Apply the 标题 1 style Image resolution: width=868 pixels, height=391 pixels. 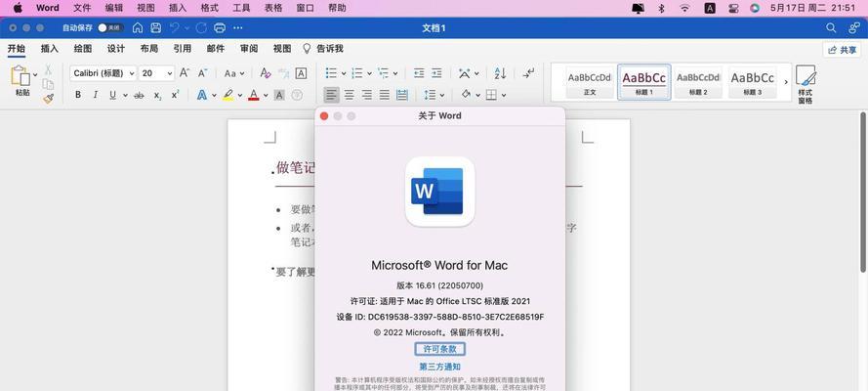pos(644,82)
